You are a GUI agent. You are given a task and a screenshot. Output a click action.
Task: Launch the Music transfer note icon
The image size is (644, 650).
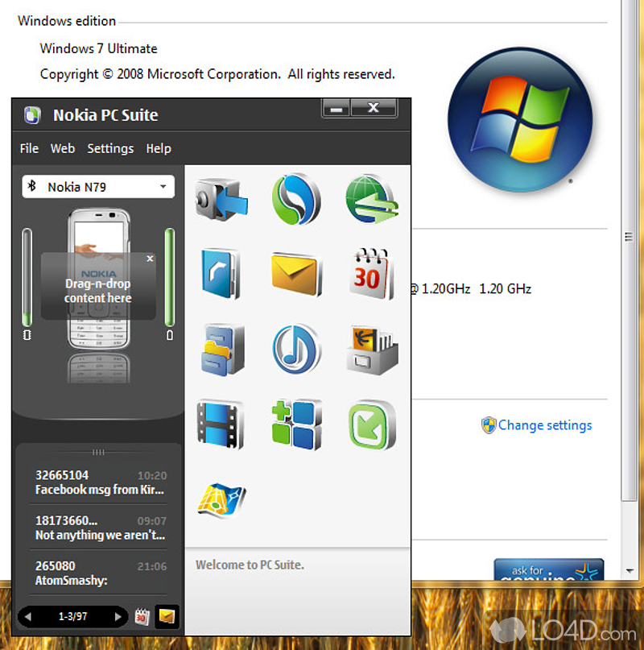click(x=296, y=350)
